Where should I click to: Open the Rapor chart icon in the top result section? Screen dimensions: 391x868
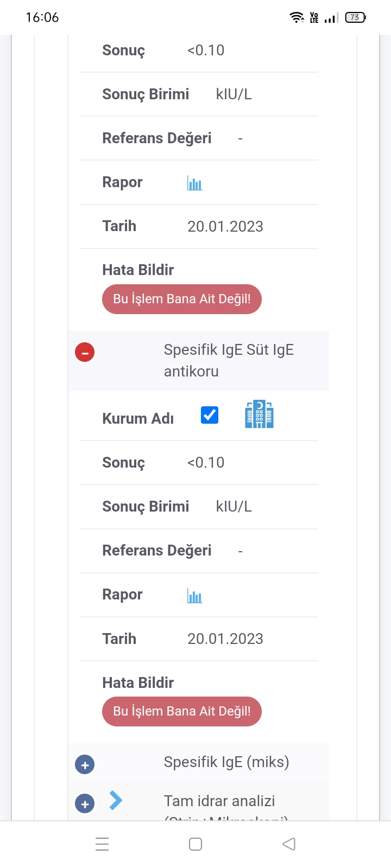tap(194, 183)
